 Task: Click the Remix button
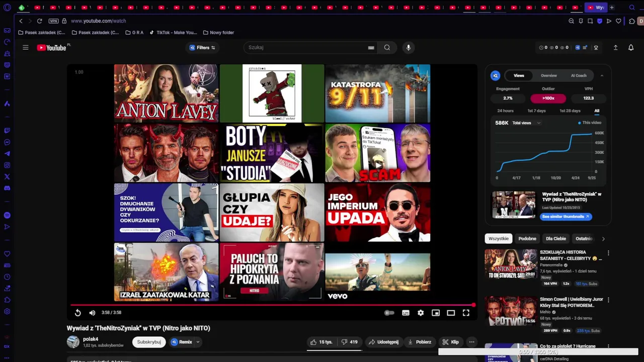(182, 342)
